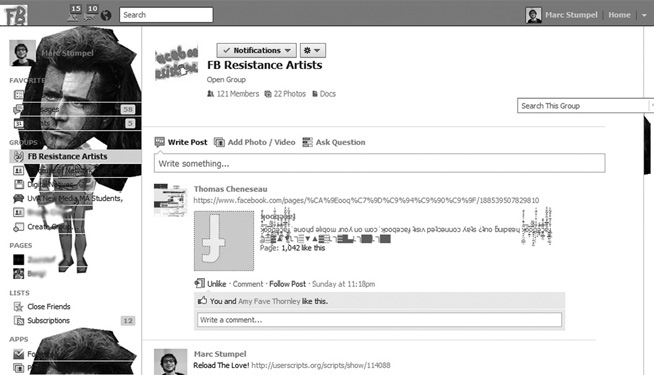Open the globe notifications icon
654x375 pixels.
[x=106, y=15]
